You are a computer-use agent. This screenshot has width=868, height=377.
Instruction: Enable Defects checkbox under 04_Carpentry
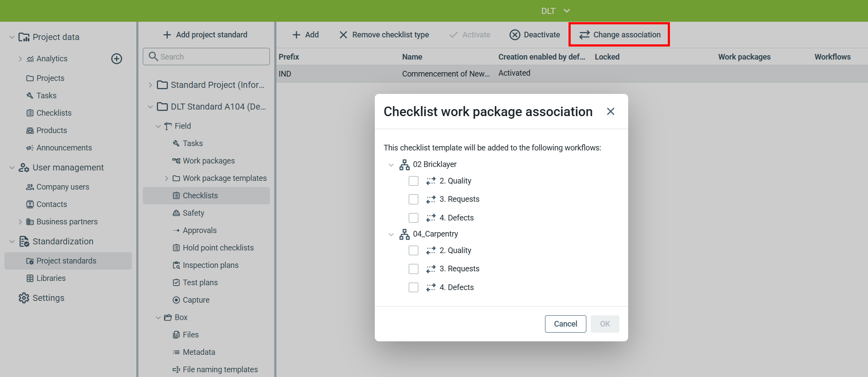(414, 287)
